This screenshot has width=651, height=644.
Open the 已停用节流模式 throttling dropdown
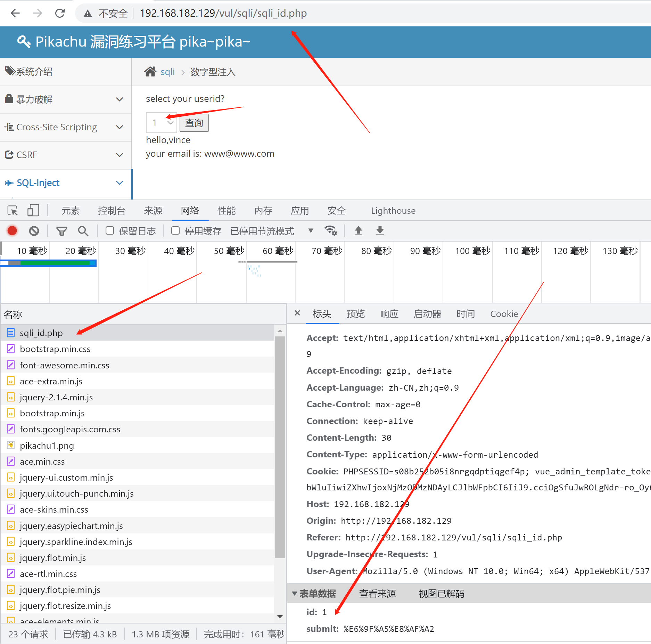click(272, 231)
